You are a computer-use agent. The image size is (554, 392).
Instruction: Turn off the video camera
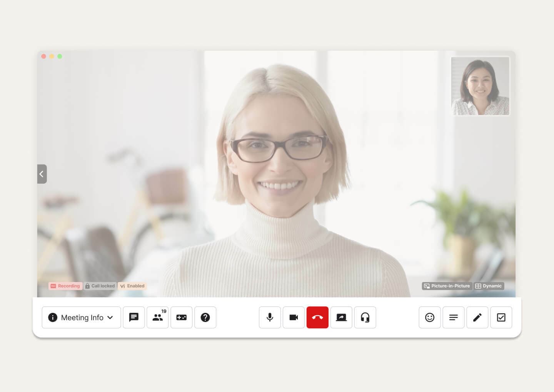pos(294,317)
